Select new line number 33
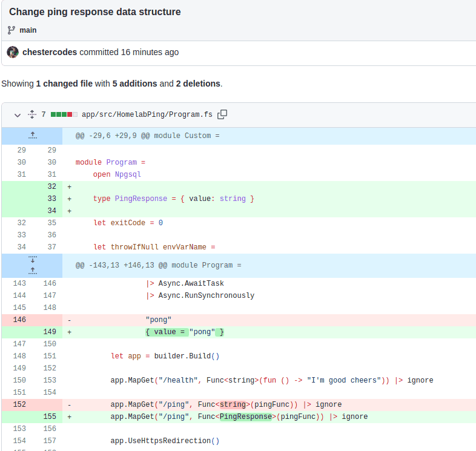This screenshot has width=476, height=451. 51,199
